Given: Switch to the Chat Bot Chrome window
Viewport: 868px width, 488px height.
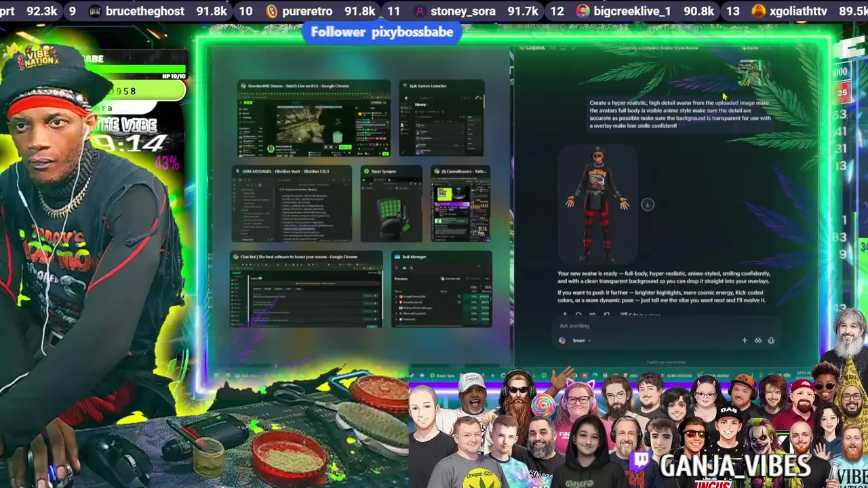Looking at the screenshot, I should coord(306,289).
